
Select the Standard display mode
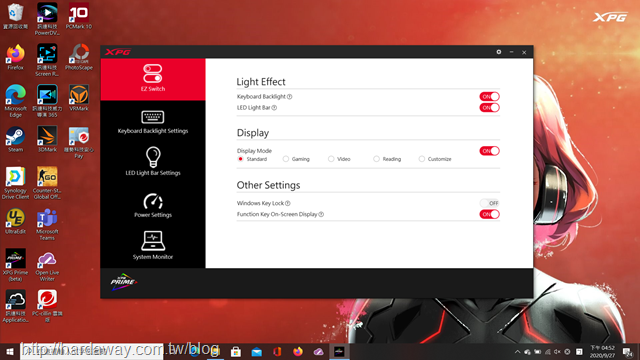[240, 159]
